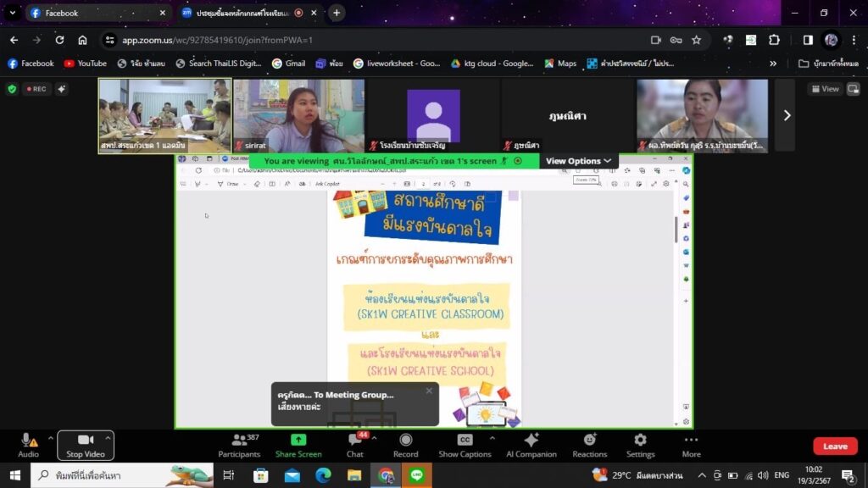
Task: Change layout using the View button
Action: tap(826, 88)
